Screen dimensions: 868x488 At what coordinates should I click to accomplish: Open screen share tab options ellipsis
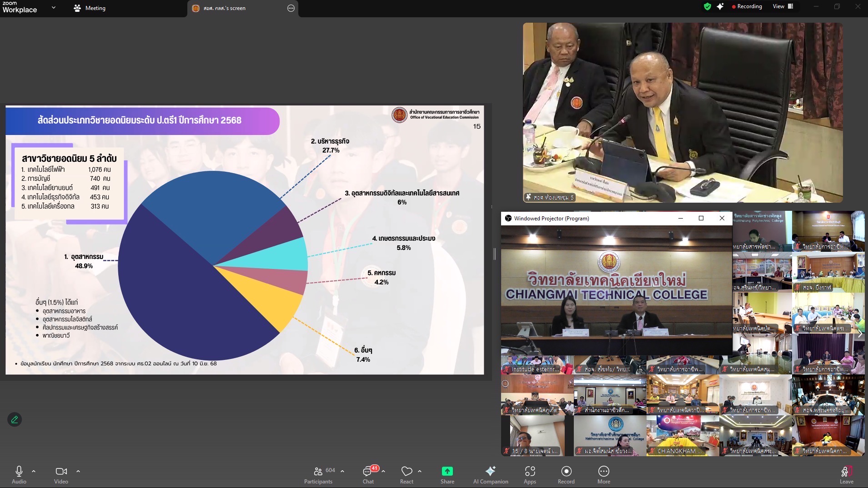point(291,8)
